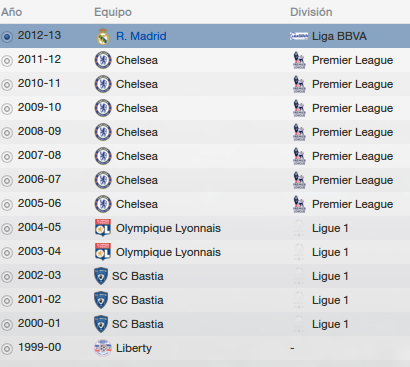
Task: Click Olympique Lyonnais logo in 2004-05 row
Action: tap(103, 228)
